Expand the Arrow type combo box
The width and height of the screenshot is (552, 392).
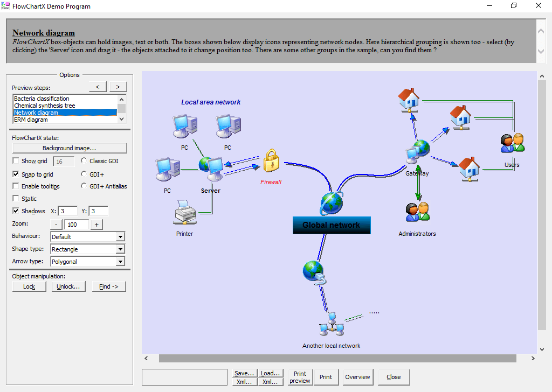(120, 261)
